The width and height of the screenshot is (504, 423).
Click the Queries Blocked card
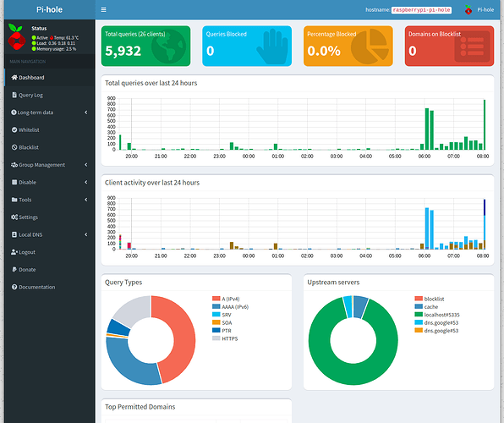coord(247,46)
